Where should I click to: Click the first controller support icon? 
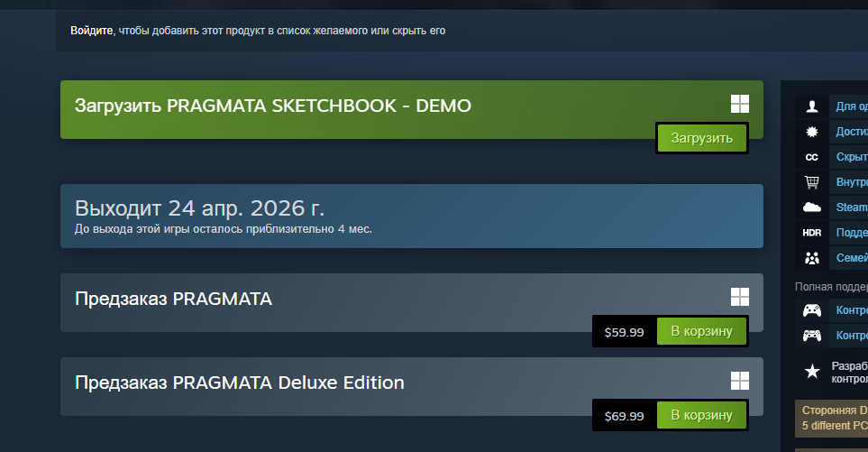click(812, 310)
